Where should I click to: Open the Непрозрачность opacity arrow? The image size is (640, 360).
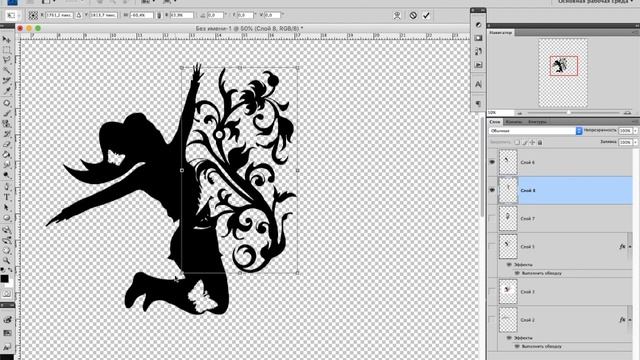pyautogui.click(x=635, y=131)
